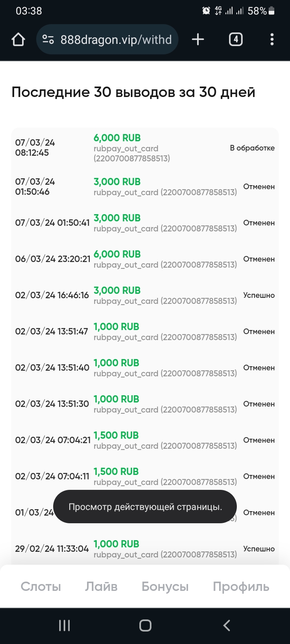
Task: Tap the Android home button
Action: click(145, 625)
